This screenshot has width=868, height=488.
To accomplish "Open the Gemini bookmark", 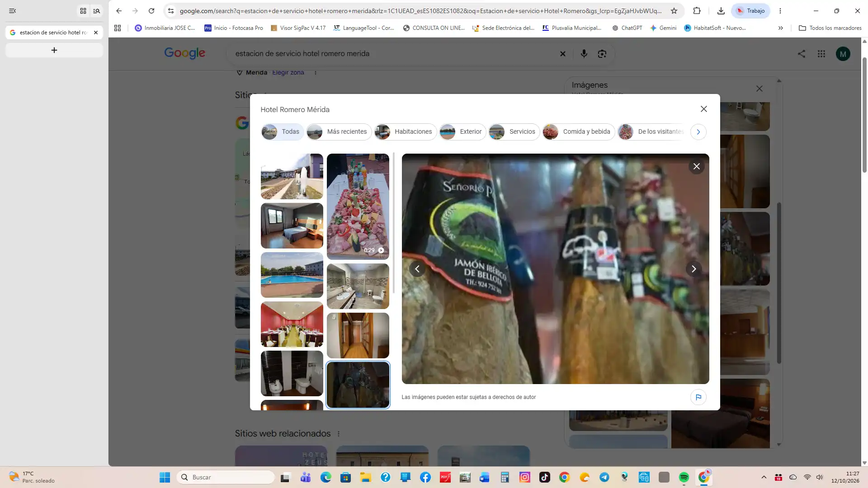I will click(663, 28).
